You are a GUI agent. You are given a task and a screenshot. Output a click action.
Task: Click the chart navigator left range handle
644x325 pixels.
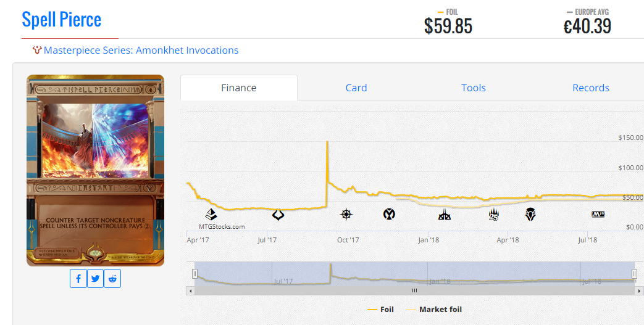[x=194, y=274]
